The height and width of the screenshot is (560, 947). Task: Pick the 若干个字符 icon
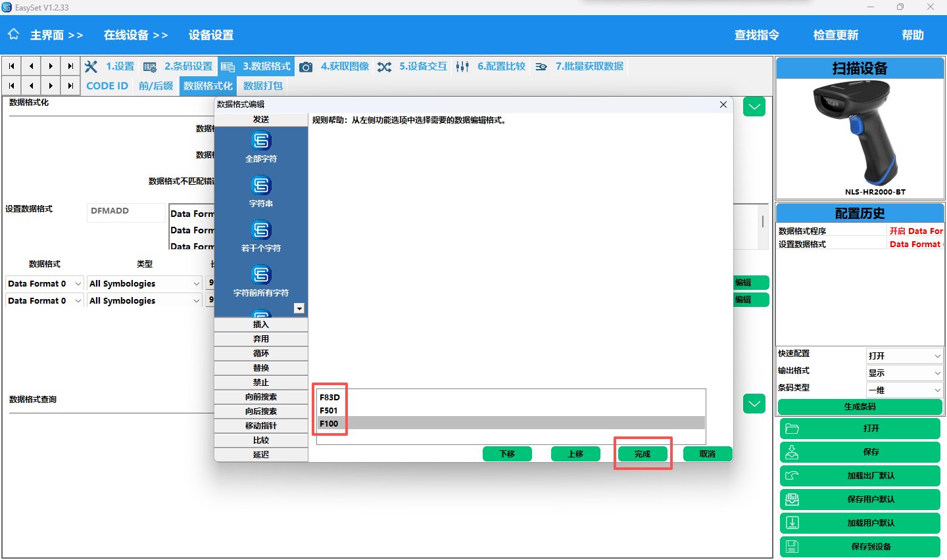point(261,231)
